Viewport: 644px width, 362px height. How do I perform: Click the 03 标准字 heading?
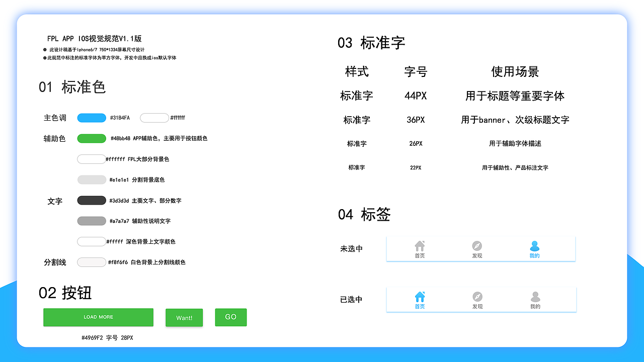(x=371, y=43)
